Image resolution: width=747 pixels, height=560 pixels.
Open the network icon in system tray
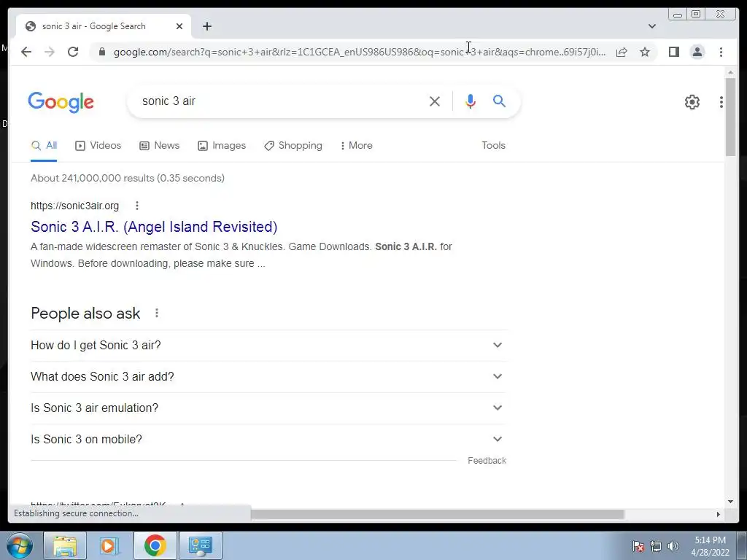pyautogui.click(x=656, y=546)
